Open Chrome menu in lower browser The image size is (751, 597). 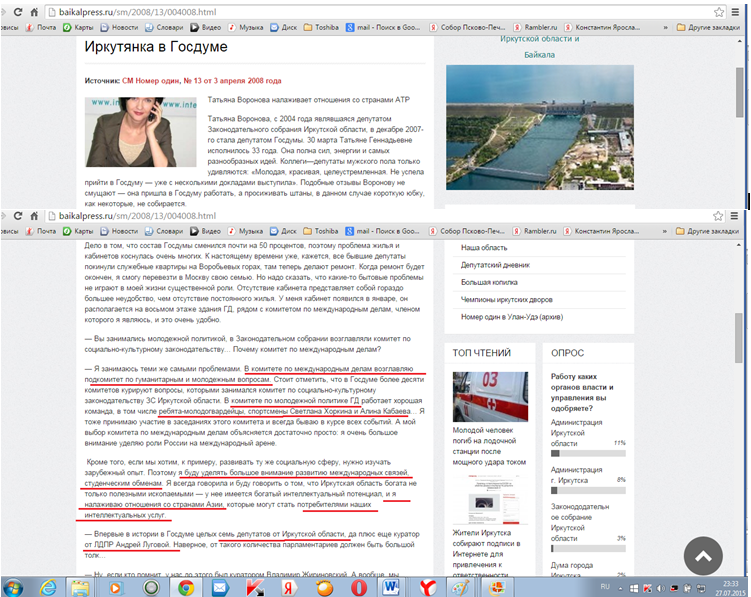tap(734, 216)
